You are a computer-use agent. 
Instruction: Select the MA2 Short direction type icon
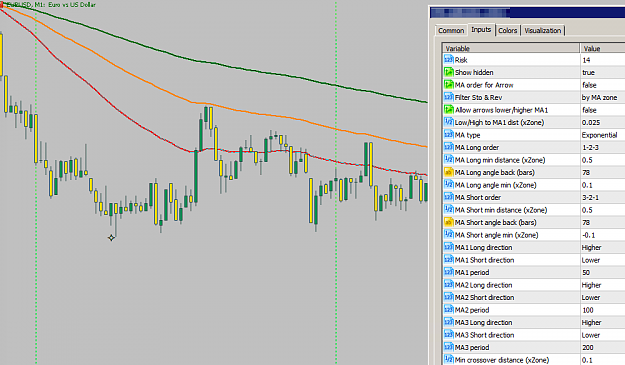(x=448, y=297)
